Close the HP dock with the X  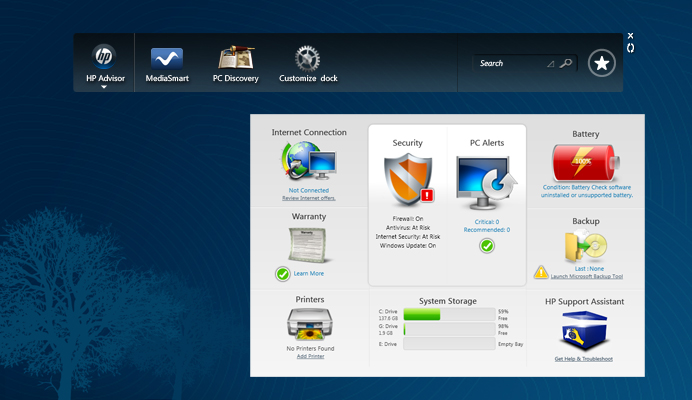630,36
